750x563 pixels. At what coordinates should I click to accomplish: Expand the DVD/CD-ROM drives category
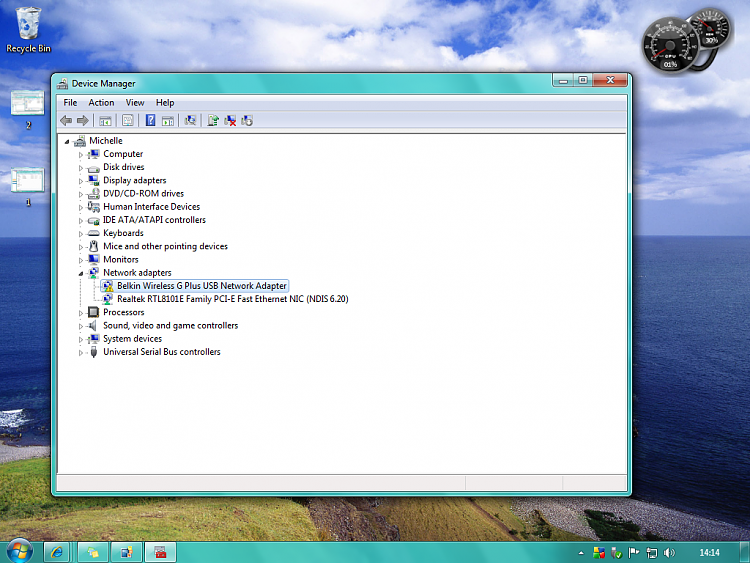coord(80,194)
